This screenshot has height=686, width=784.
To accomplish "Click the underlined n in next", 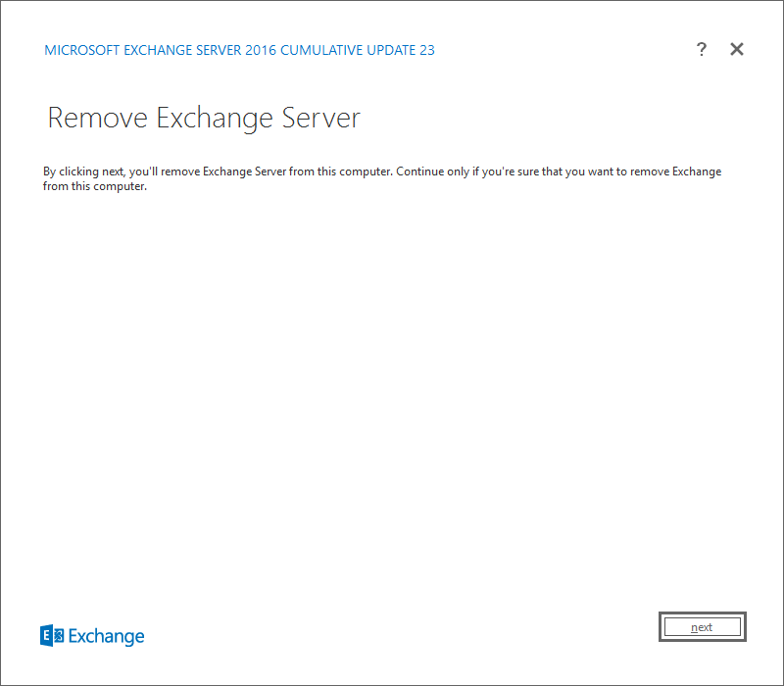I will pos(693,626).
